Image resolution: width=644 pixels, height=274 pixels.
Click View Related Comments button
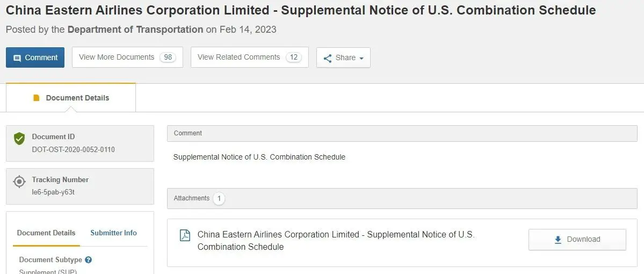(249, 57)
